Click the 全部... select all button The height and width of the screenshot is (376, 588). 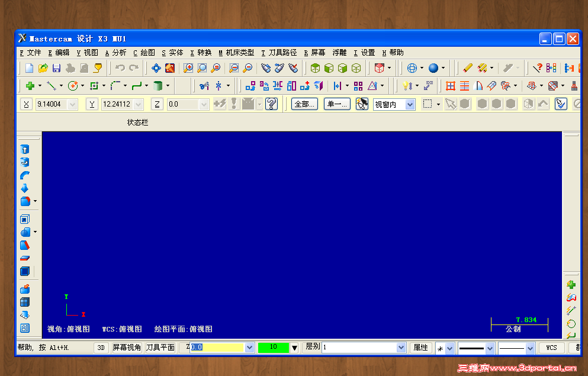[x=304, y=104]
